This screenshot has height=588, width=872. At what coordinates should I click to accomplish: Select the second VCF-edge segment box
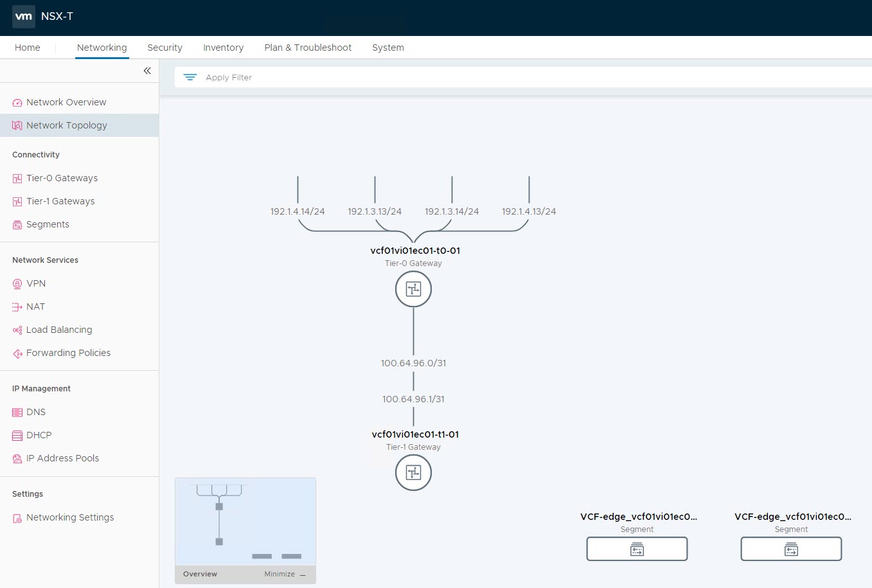tap(791, 549)
